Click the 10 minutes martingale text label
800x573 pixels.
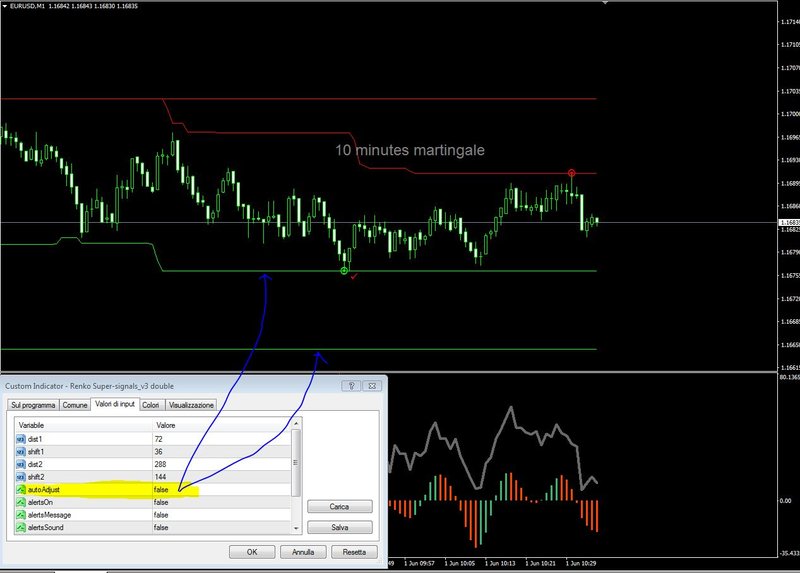410,150
